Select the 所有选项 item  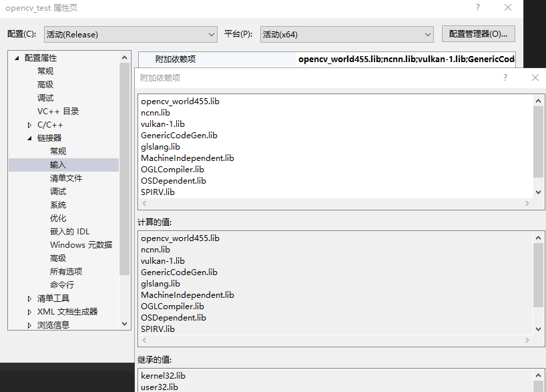click(66, 271)
